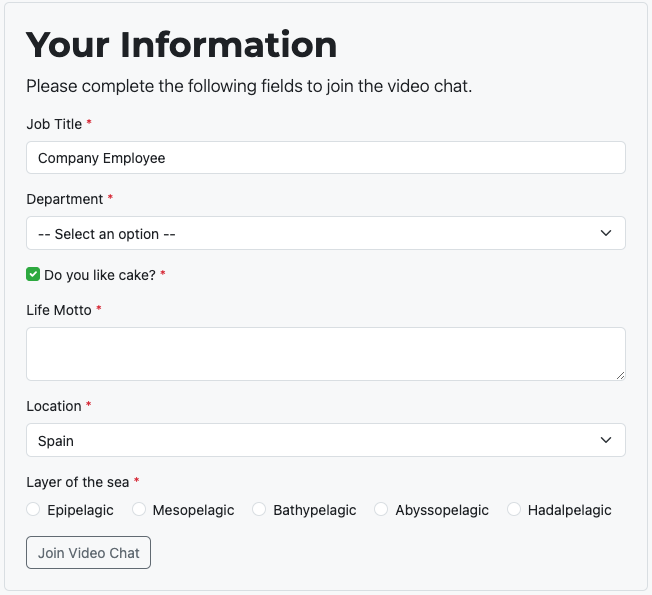The width and height of the screenshot is (652, 595).
Task: Select the Abyssopelagic sea layer
Action: (x=381, y=510)
